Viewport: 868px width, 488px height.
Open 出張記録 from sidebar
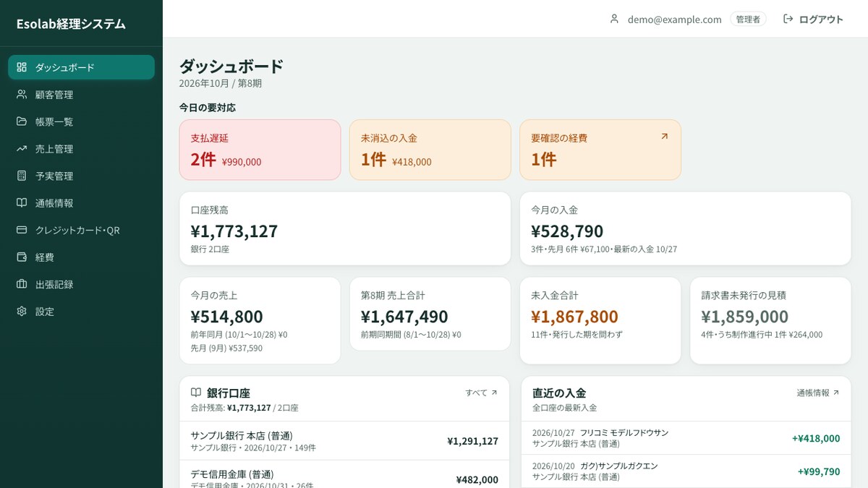point(81,284)
